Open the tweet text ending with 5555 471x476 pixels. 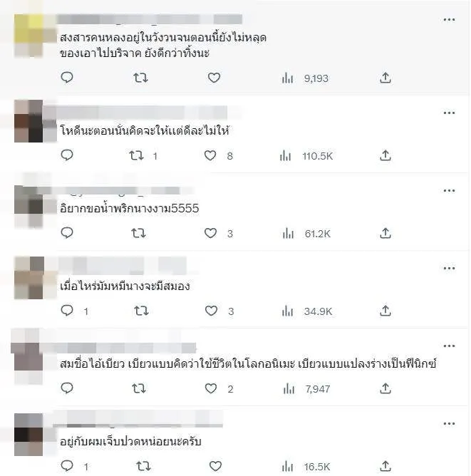pos(130,209)
